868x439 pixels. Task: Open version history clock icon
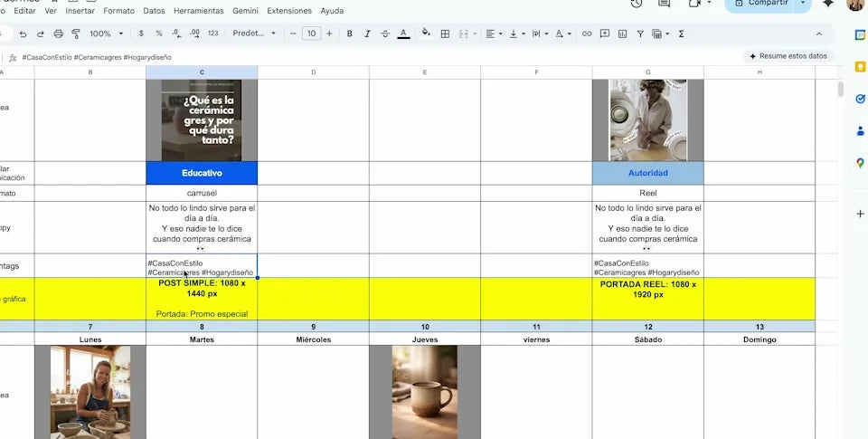pos(636,4)
